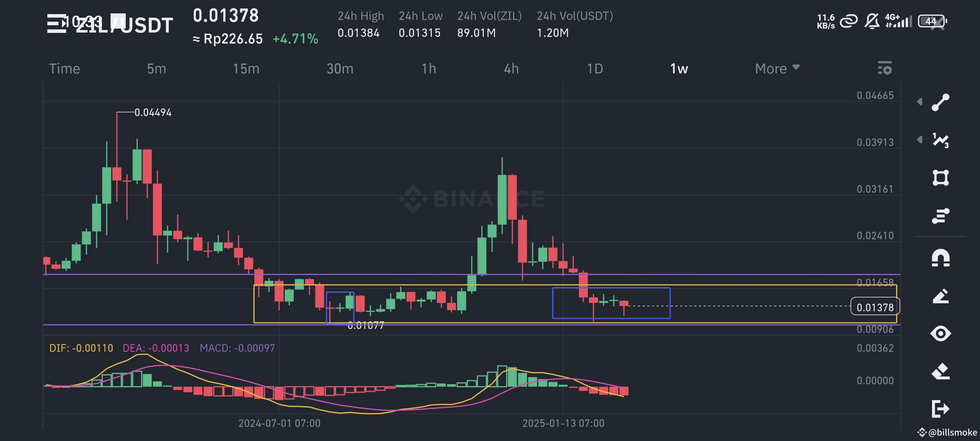
Task: Tap the 0.03161 price axis label
Action: (x=874, y=189)
